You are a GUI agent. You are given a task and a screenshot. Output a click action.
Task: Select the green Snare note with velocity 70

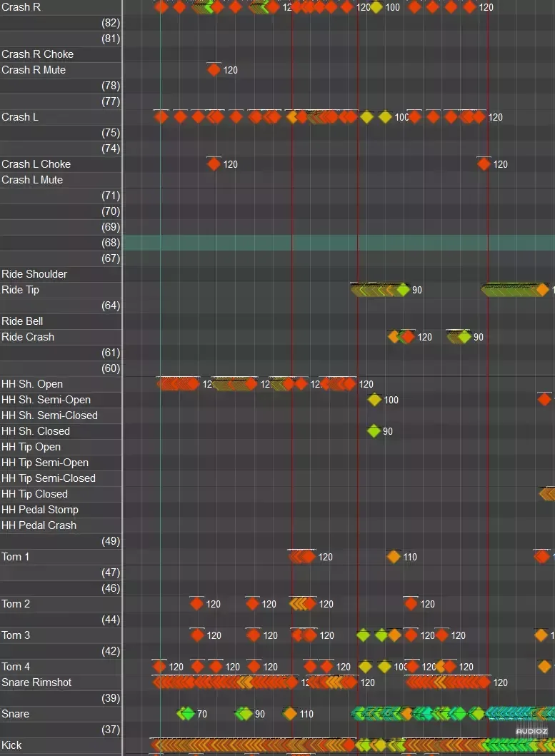(187, 714)
